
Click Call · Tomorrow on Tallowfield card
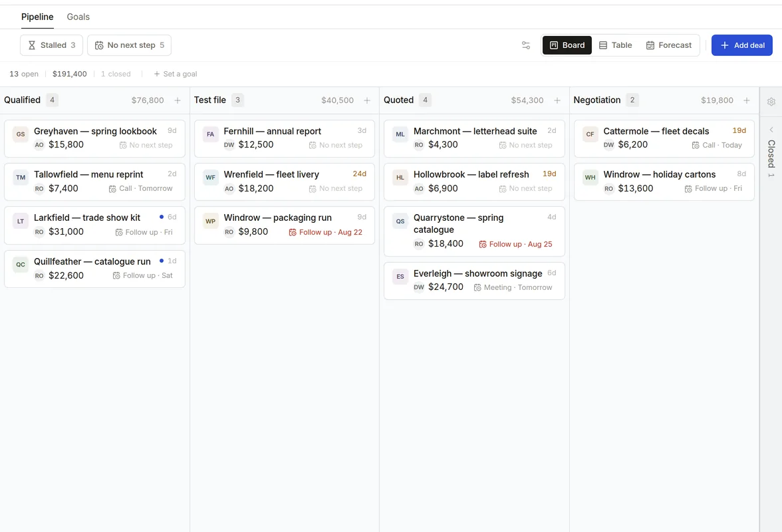point(141,188)
